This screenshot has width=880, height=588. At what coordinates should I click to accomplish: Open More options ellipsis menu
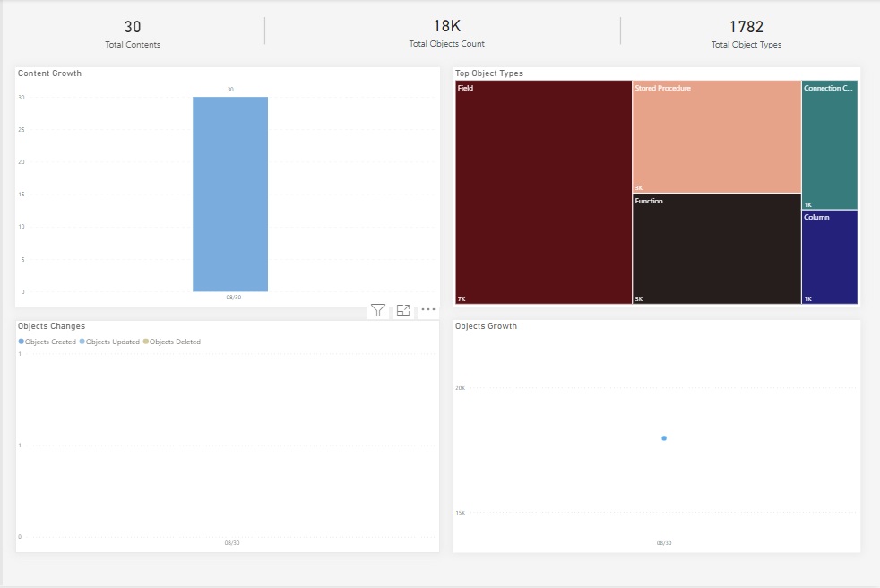[x=428, y=310]
